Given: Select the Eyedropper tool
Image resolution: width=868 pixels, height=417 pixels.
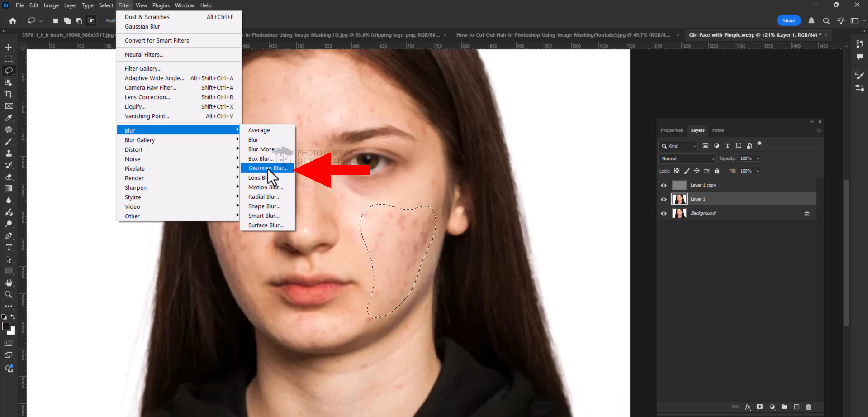Looking at the screenshot, I should [x=9, y=118].
